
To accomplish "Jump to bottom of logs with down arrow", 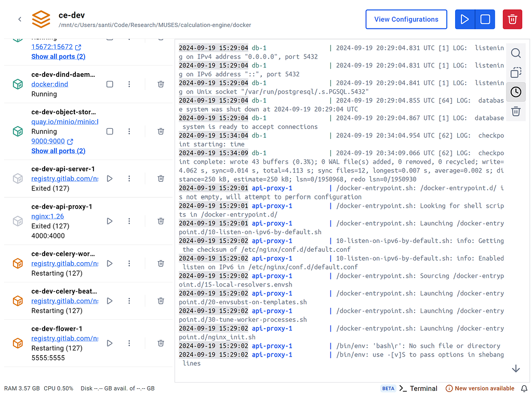I will [516, 369].
